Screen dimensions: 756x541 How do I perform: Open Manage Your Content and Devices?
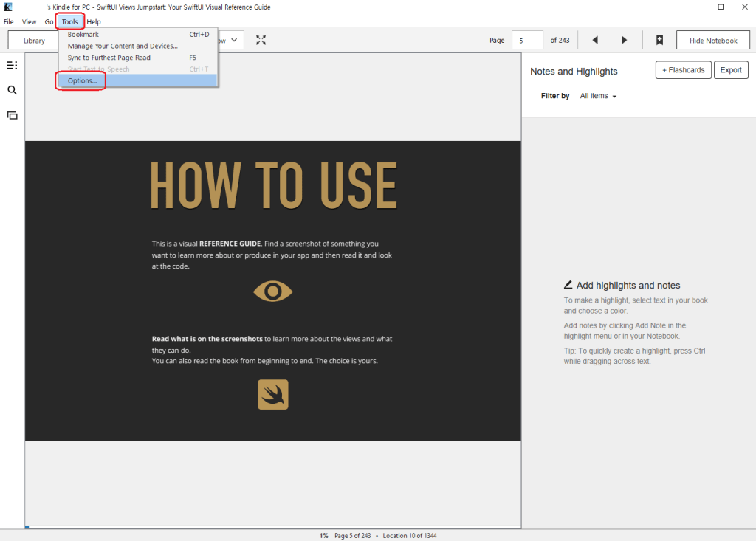point(123,46)
